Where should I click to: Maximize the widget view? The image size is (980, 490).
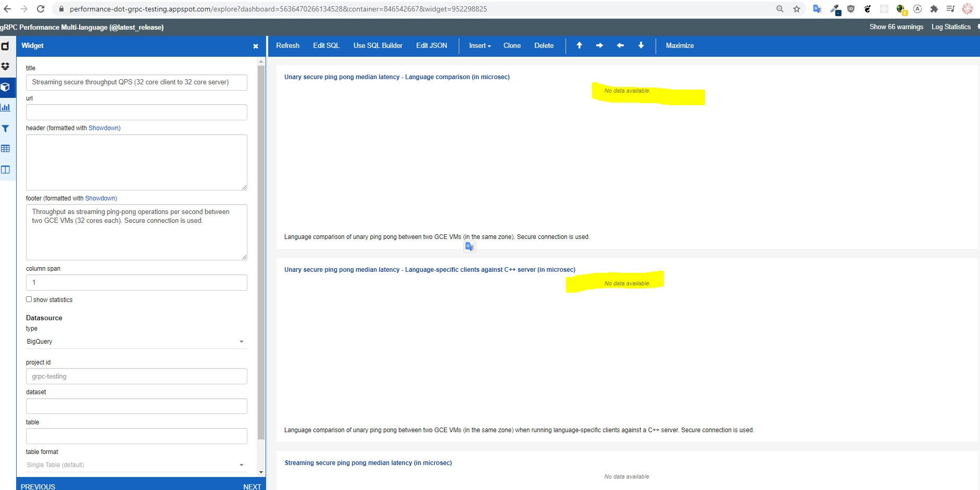[680, 46]
